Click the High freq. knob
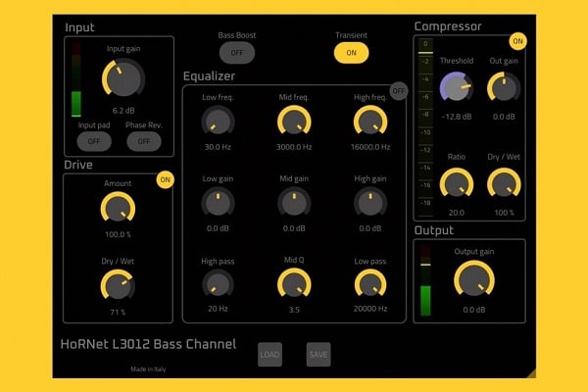 coord(370,122)
